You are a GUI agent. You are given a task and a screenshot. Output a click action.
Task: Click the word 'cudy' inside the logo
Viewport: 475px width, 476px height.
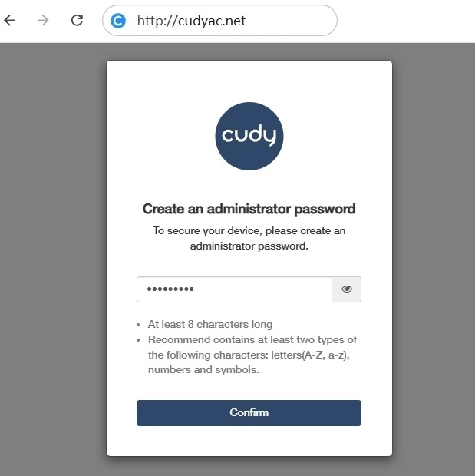coord(249,136)
